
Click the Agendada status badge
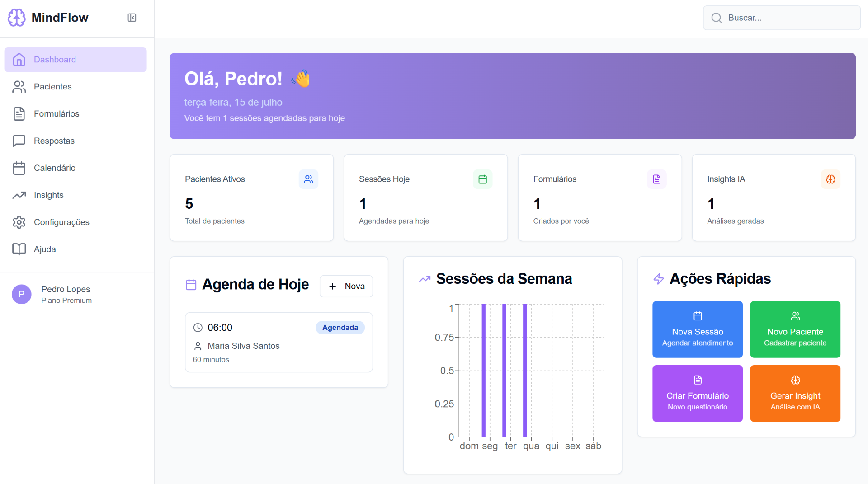click(x=340, y=328)
